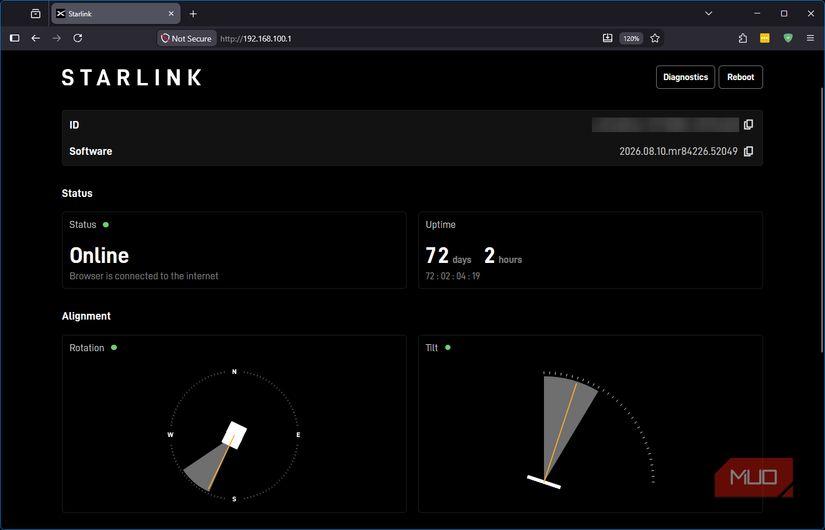Image resolution: width=825 pixels, height=530 pixels.
Task: Toggle the browser sidebar
Action: click(x=15, y=38)
